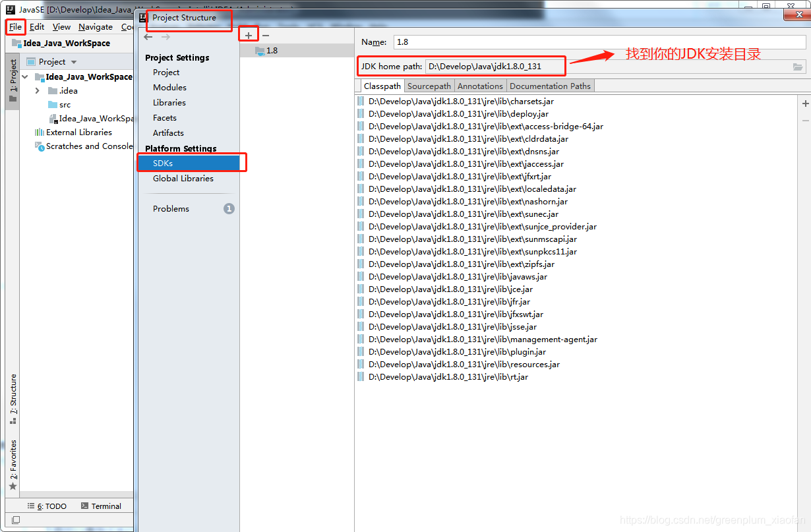
Task: Collapse the Idea_Java_WorkSpace root node
Action: 25,77
